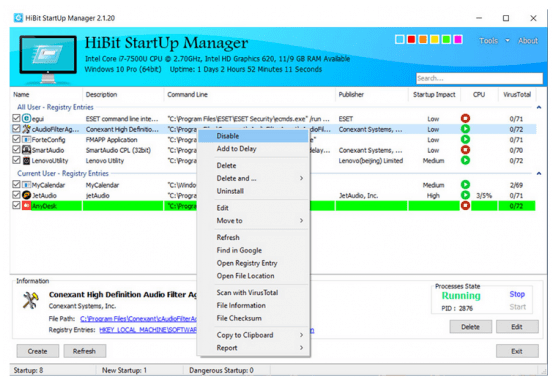Click the Delete button in Information panel
The width and height of the screenshot is (552, 383).
pos(470,327)
